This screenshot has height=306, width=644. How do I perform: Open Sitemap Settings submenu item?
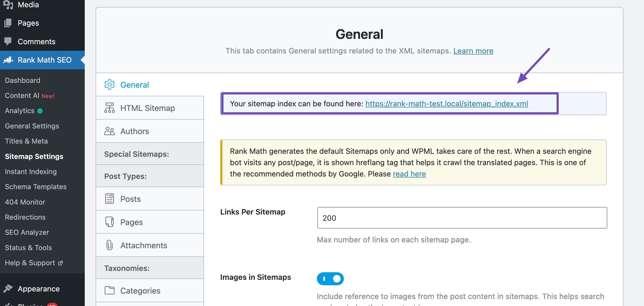[34, 157]
